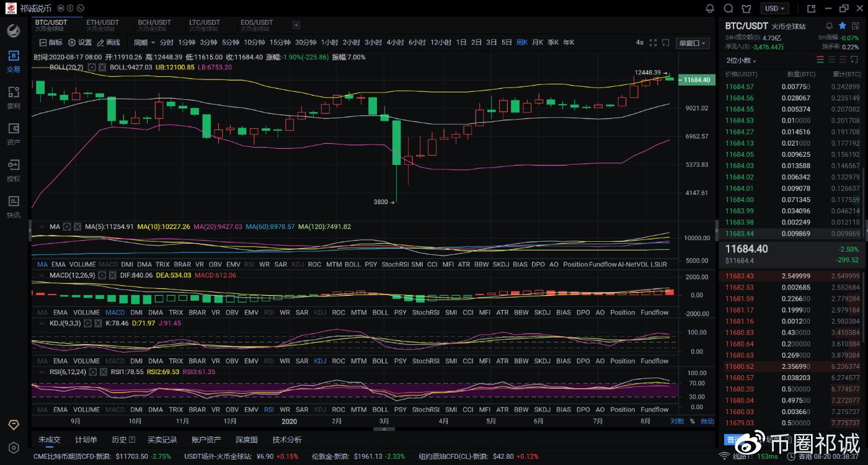Image resolution: width=868 pixels, height=465 pixels.
Task: Click the diamond VIP icon in sidebar
Action: [x=14, y=425]
